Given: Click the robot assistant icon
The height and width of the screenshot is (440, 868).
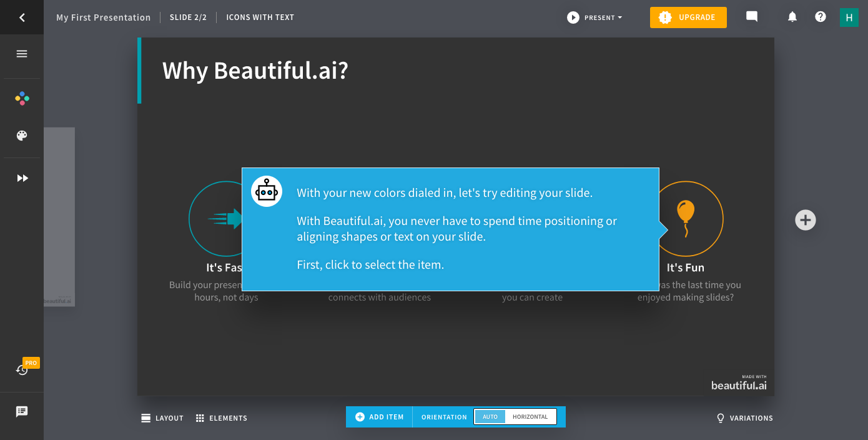Looking at the screenshot, I should click(267, 191).
